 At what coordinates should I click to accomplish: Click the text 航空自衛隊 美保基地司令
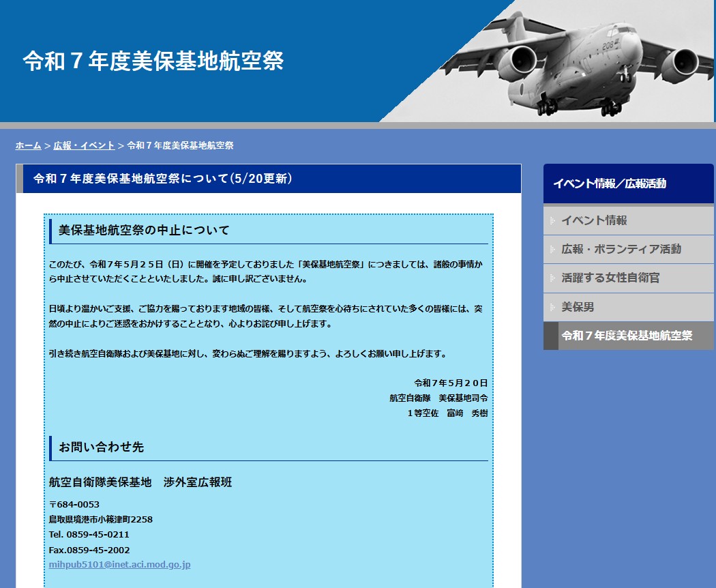click(x=438, y=398)
